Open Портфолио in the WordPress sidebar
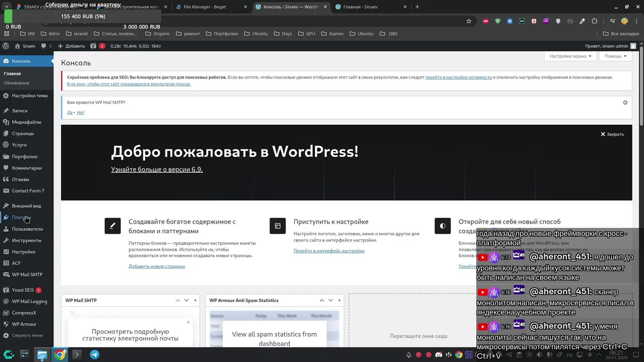This screenshot has width=644, height=362. (x=27, y=156)
